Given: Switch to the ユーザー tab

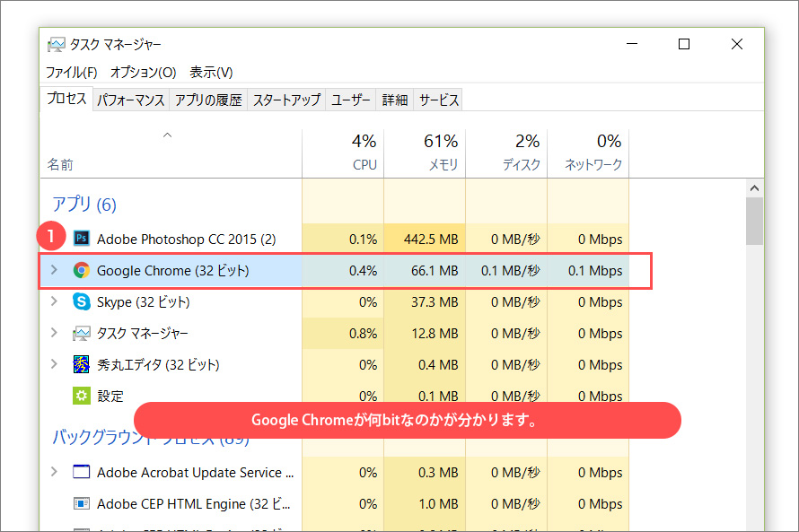Looking at the screenshot, I should 351,100.
